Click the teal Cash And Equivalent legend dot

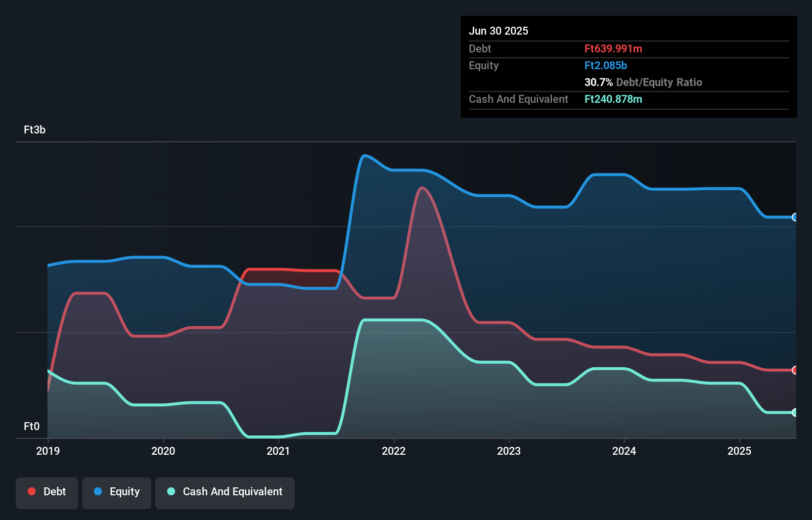[x=171, y=492]
